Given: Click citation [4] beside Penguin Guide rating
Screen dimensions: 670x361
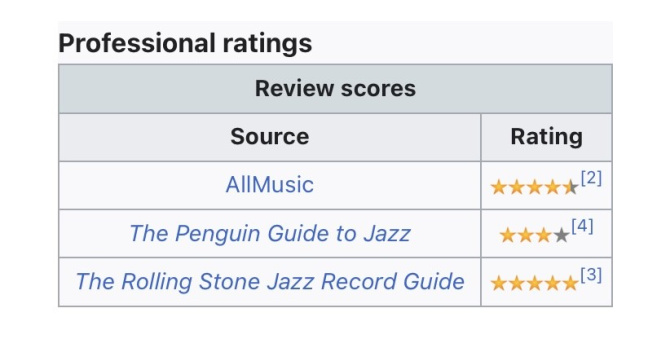Looking at the screenshot, I should (x=582, y=226).
